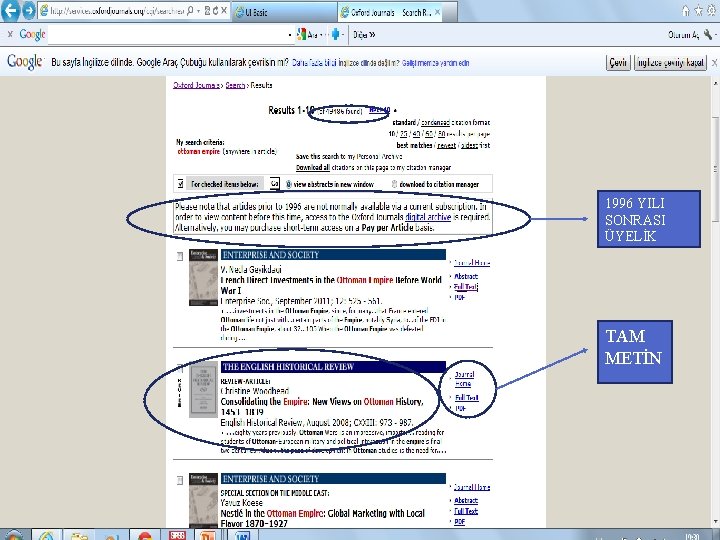Open Word taskbar icon
Screen dimensions: 720x540
pos(241,535)
